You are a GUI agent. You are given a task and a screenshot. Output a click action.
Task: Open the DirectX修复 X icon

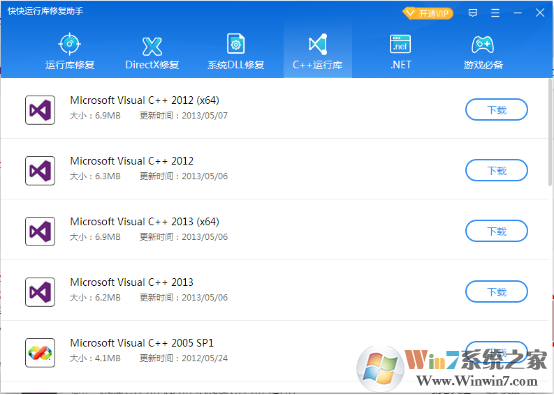tap(152, 46)
